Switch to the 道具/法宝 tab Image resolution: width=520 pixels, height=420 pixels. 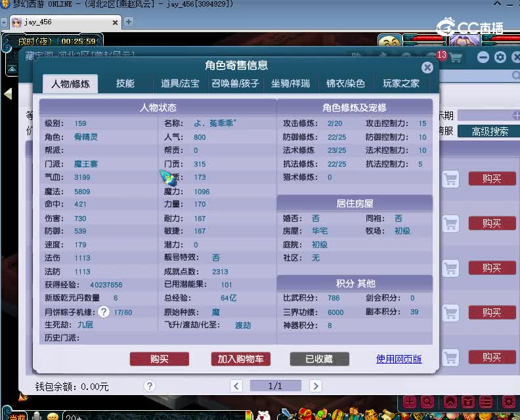[180, 83]
